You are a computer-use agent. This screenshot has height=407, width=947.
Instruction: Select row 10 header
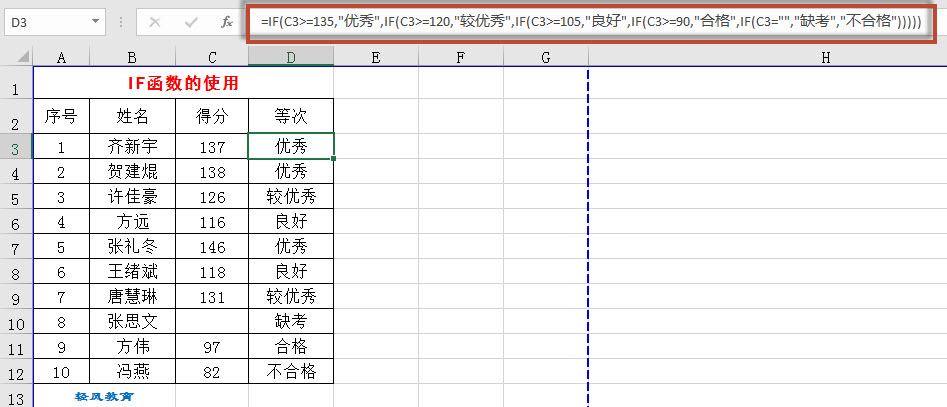(16, 322)
